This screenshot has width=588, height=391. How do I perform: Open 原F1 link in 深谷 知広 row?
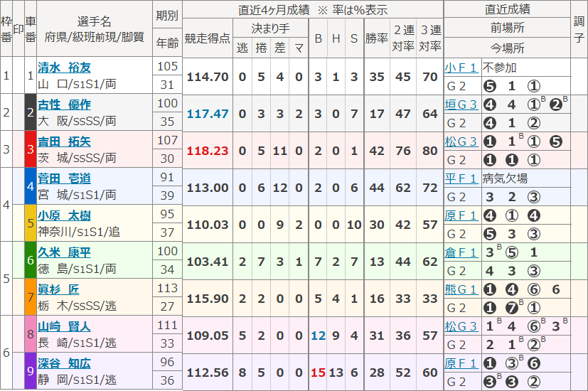coord(461,364)
